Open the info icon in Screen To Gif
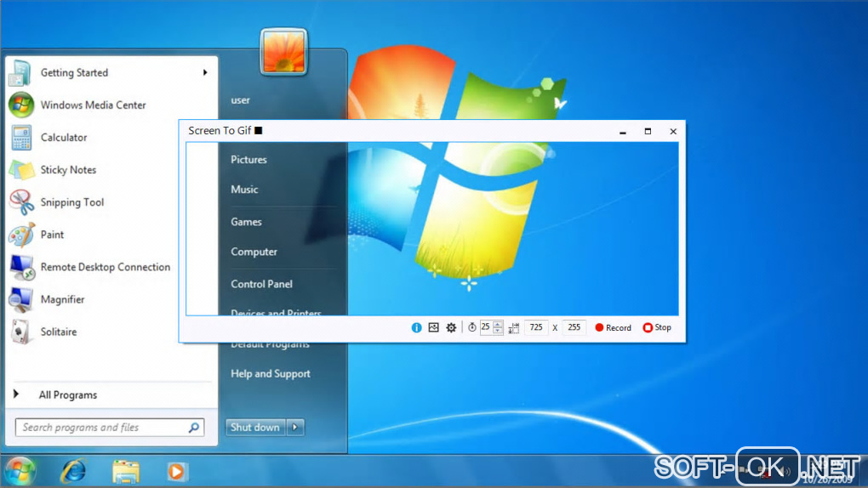Screen dimensions: 868x488 click(416, 327)
